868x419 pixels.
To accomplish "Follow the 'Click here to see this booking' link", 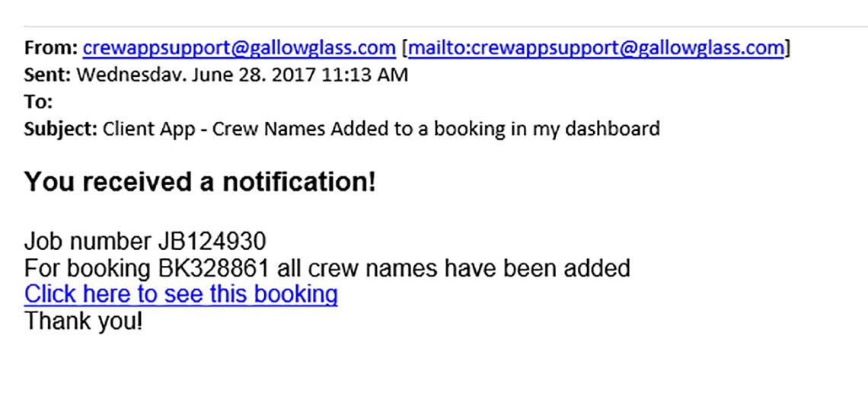I will point(180,294).
